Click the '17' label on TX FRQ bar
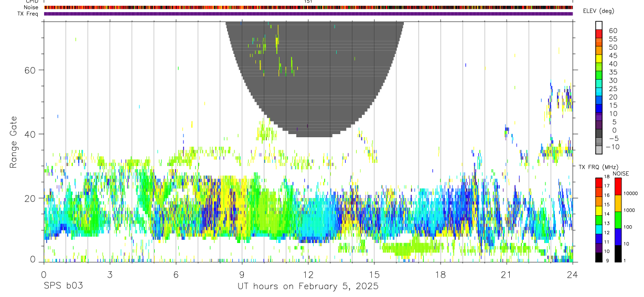The image size is (644, 297). click(x=607, y=185)
